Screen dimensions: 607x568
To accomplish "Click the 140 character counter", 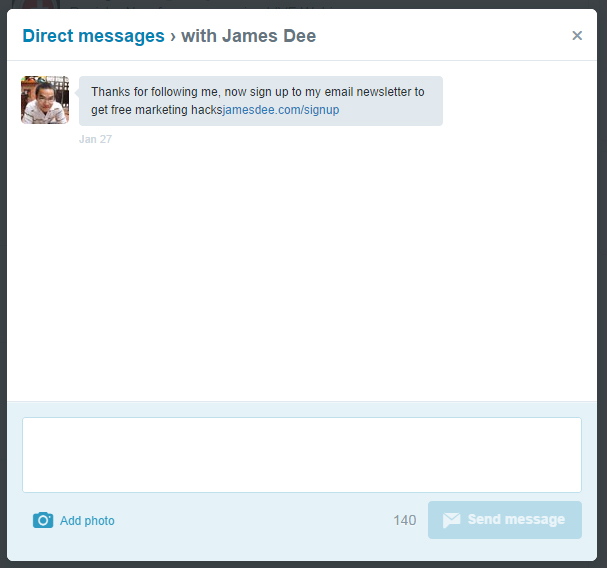I will [404, 520].
